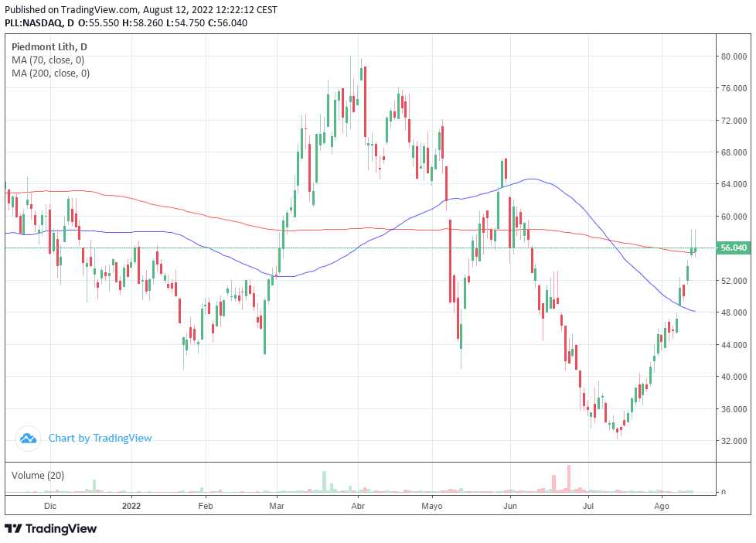Click the Feb date axis label
The height and width of the screenshot is (543, 756).
click(206, 506)
